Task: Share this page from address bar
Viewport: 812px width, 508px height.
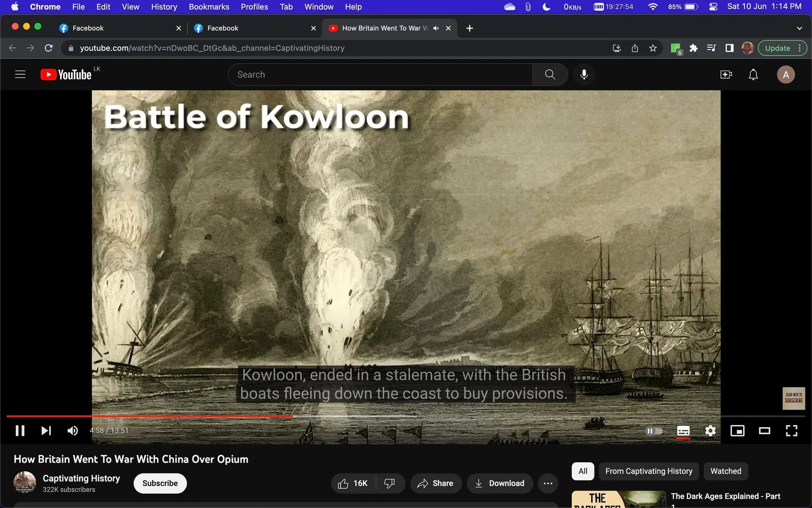Action: coord(635,48)
